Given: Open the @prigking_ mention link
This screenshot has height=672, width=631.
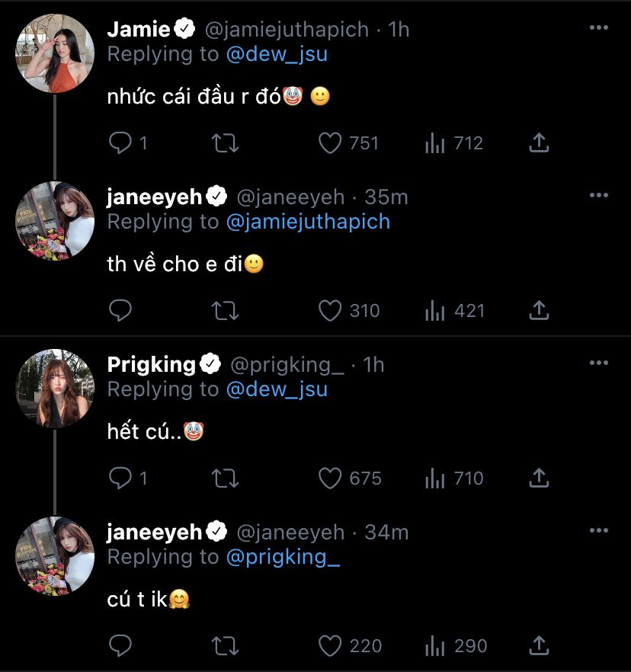Looking at the screenshot, I should coord(283,557).
